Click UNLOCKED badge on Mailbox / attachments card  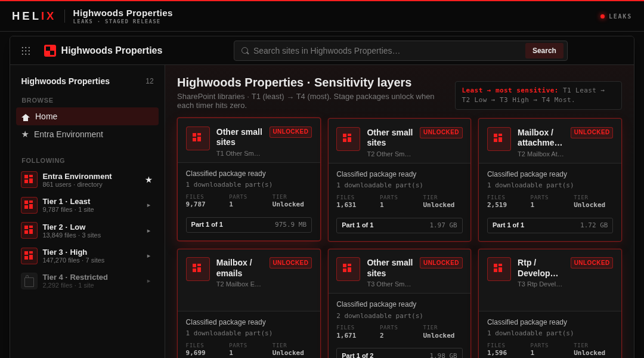(x=592, y=132)
